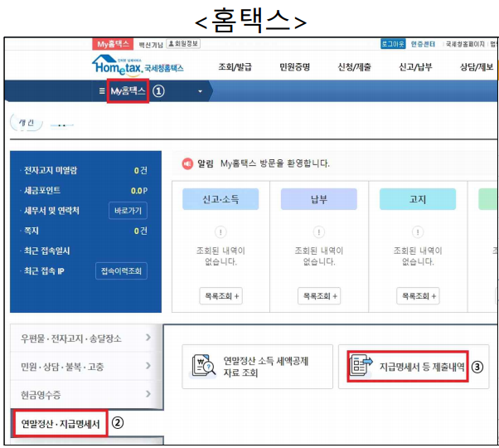Select the 신고·소득 category header
This screenshot has width=499, height=448.
click(x=220, y=199)
